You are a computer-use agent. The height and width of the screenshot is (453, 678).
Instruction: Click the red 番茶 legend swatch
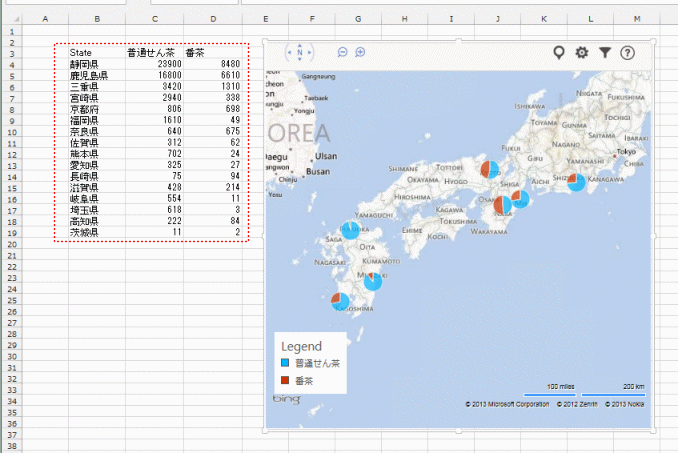(x=285, y=381)
